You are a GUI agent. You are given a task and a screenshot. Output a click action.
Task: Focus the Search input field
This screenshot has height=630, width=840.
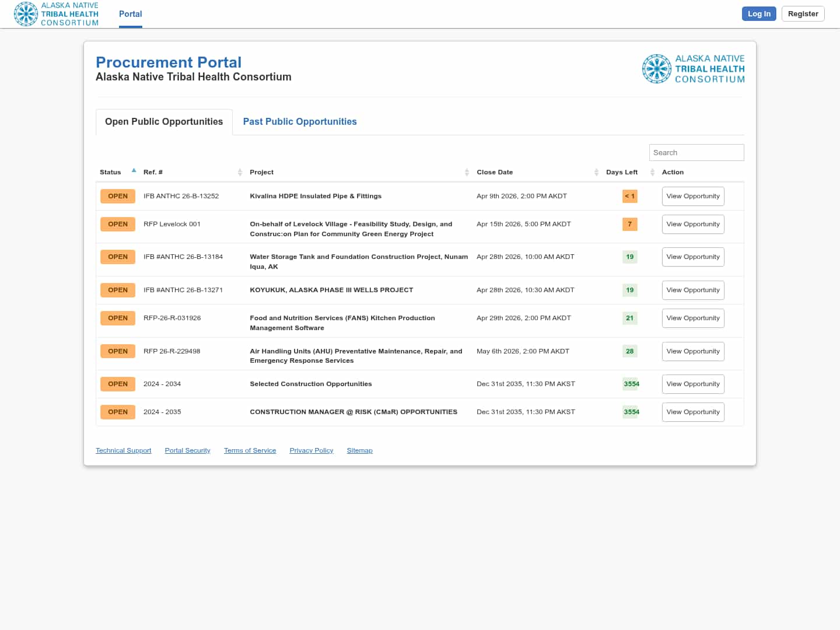coord(696,153)
